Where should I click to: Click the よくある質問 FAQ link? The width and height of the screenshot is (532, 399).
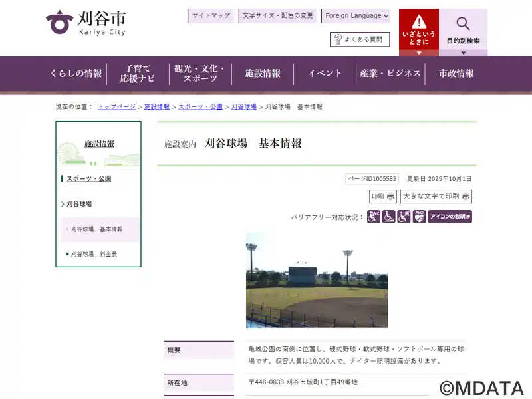click(x=359, y=40)
